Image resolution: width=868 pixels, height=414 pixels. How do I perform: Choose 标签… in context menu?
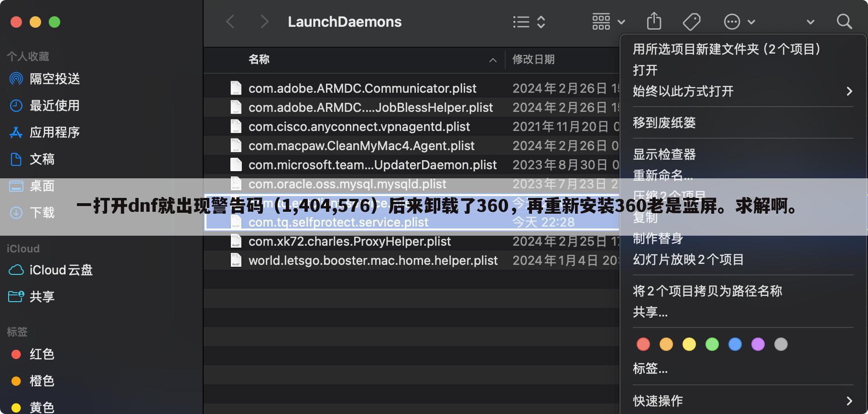click(650, 369)
